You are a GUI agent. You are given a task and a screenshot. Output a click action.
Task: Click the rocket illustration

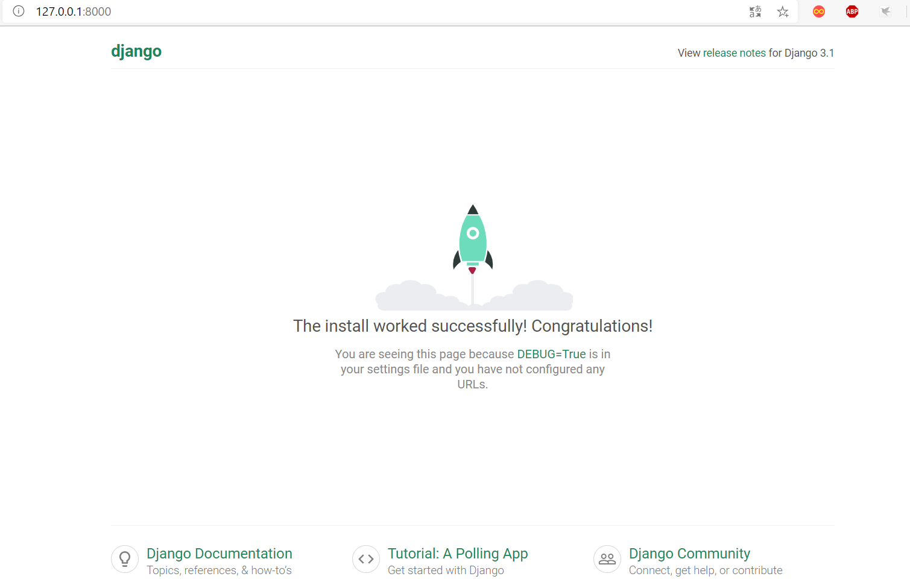(473, 257)
